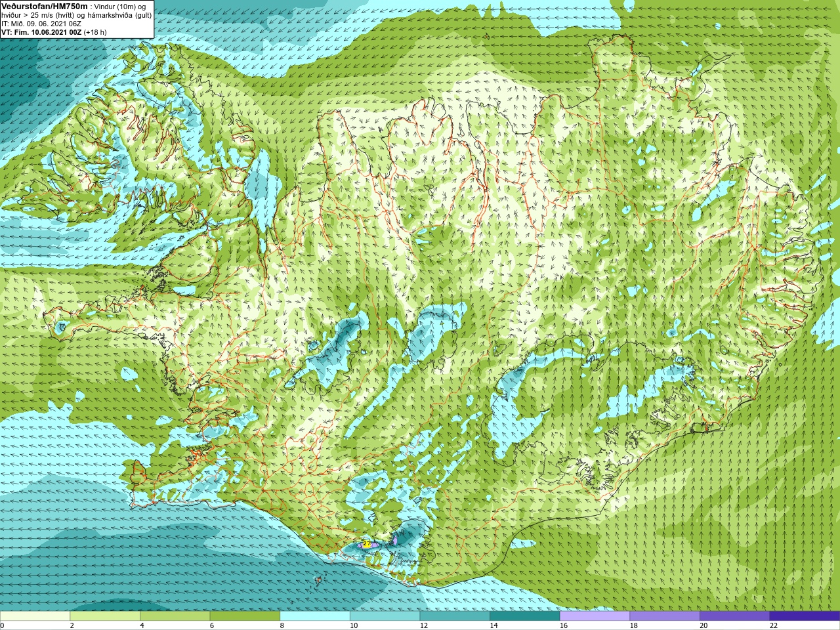Screen dimensions: 840x630
Task: Click the legend scale label '4'
Action: [142, 625]
